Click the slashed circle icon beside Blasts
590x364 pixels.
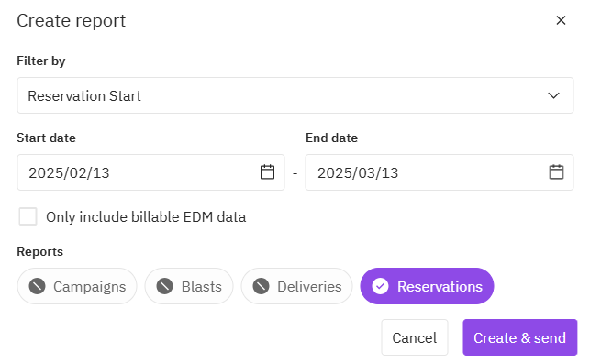[165, 287]
